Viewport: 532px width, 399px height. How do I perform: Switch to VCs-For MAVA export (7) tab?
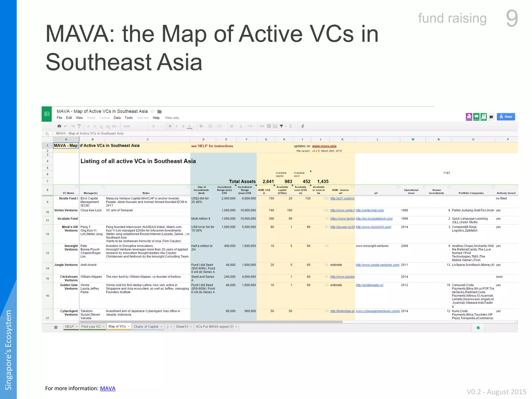click(x=216, y=327)
